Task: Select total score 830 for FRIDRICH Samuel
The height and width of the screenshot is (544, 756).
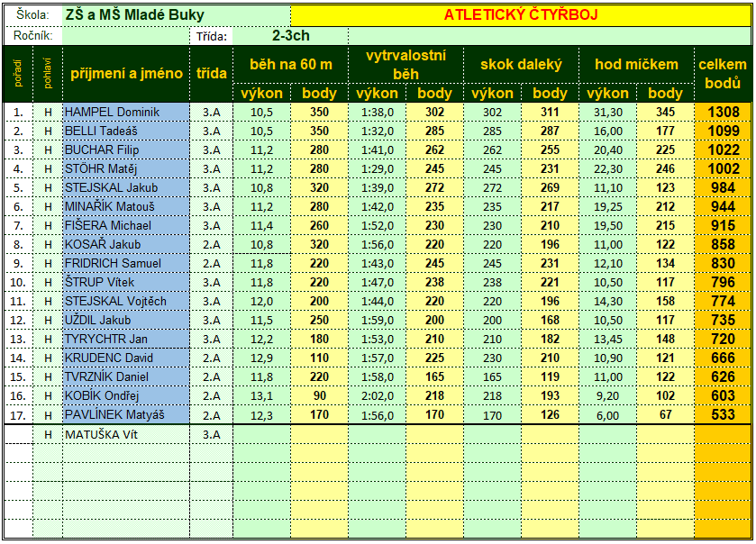Action: point(723,264)
